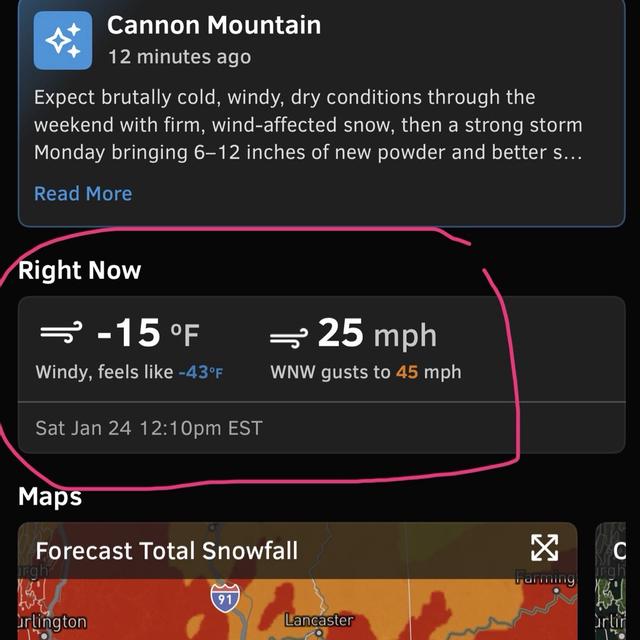Click the Sat Jan 24 12:10pm EST timestamp
Image resolution: width=640 pixels, height=640 pixels.
point(149,428)
